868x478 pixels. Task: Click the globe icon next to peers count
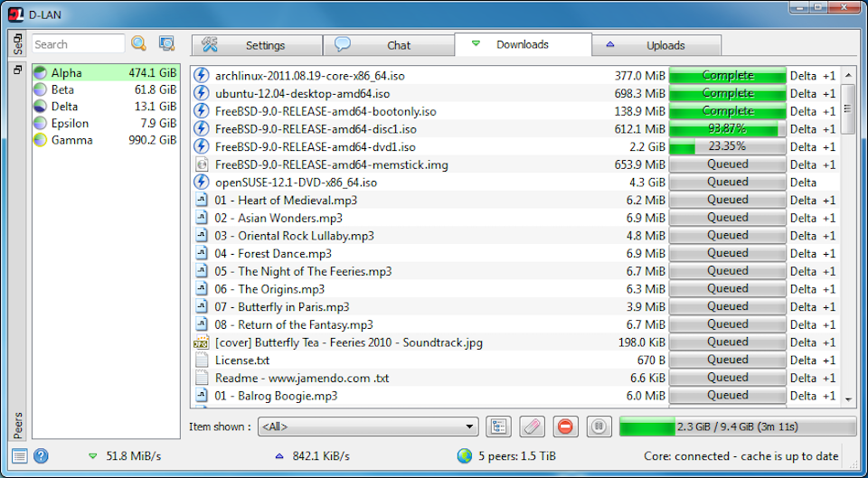pyautogui.click(x=465, y=456)
